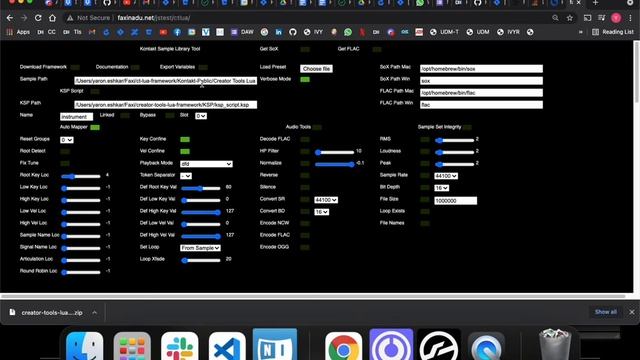Open a new browser tab with plus icon

[x=595, y=3]
